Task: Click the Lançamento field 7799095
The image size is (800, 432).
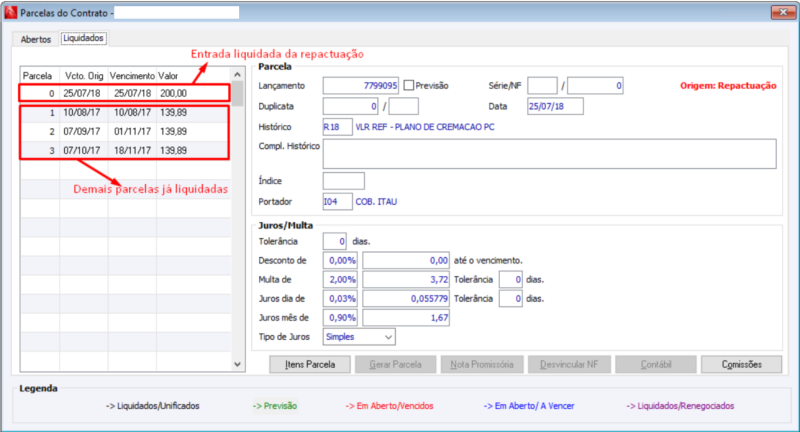Action: 361,86
